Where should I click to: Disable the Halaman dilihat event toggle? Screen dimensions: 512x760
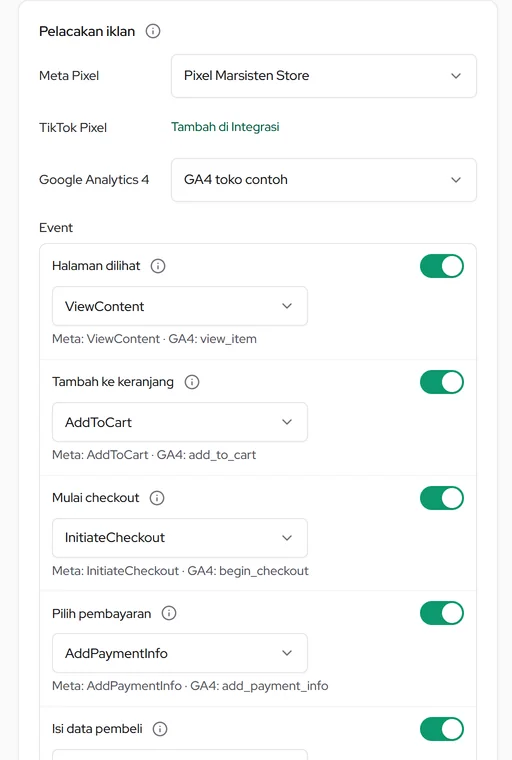(442, 266)
